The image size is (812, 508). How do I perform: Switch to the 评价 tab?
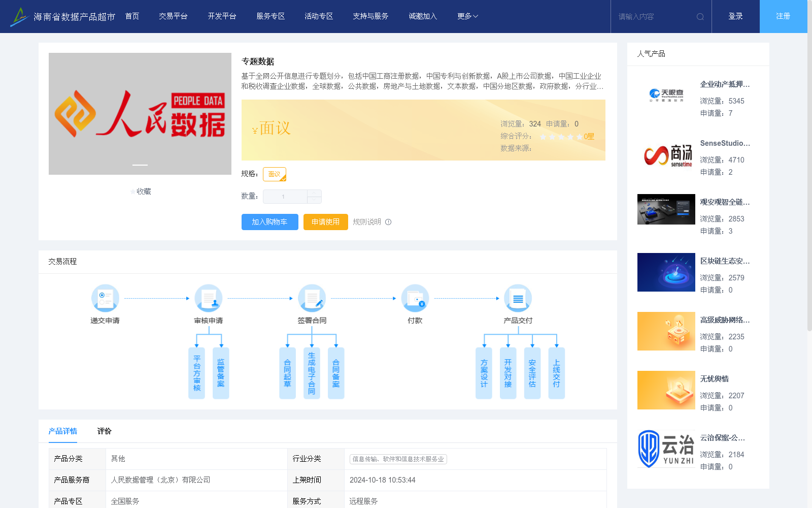pyautogui.click(x=105, y=431)
